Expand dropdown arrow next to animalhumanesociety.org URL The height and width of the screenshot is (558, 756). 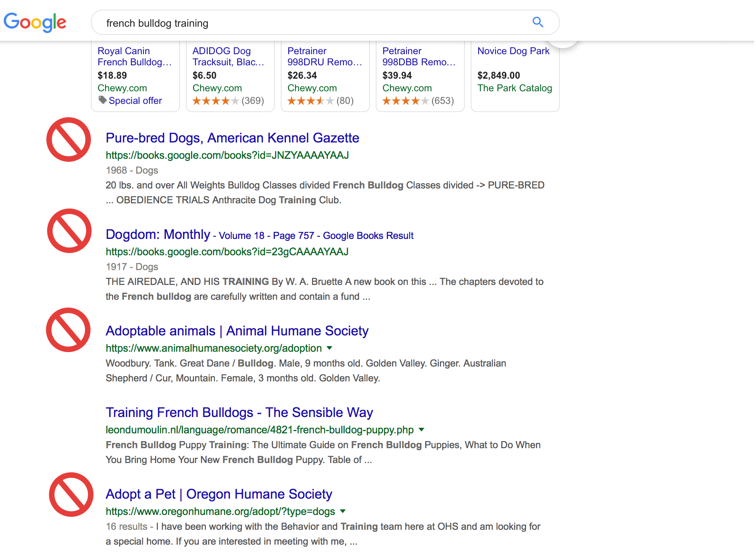click(329, 348)
